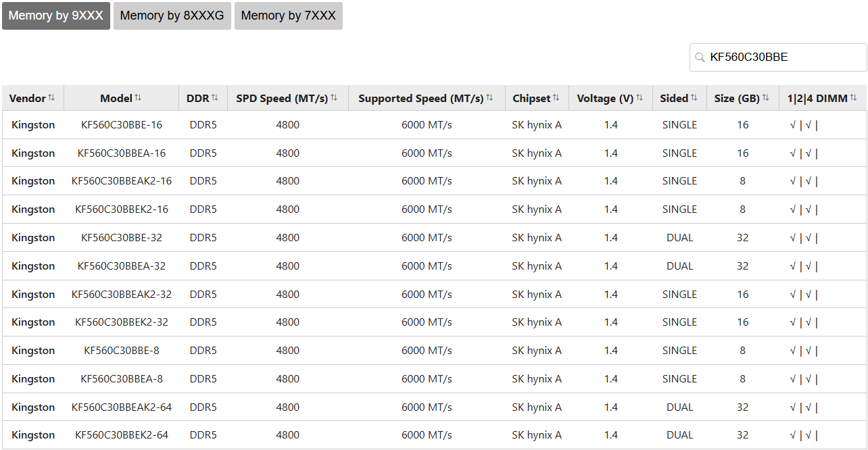This screenshot has height=450, width=868.
Task: Click SINGLE in the KF560C30BBEAK2-32 row
Action: point(679,295)
